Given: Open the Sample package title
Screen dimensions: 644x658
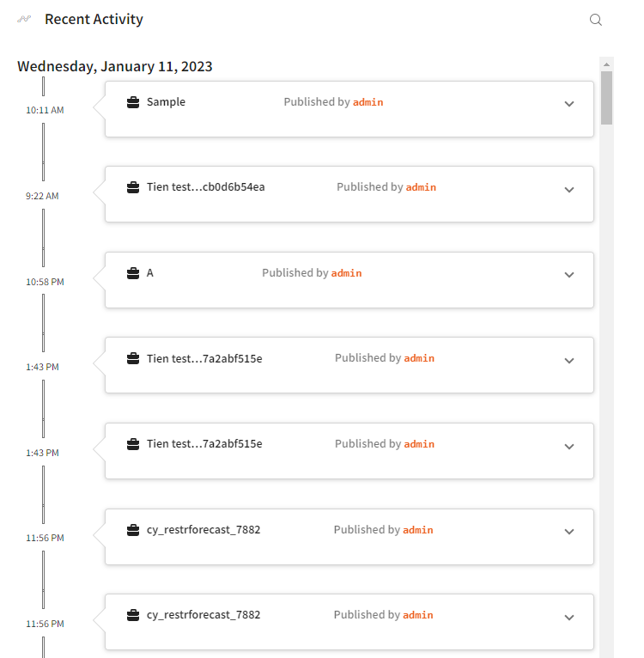Looking at the screenshot, I should 166,101.
